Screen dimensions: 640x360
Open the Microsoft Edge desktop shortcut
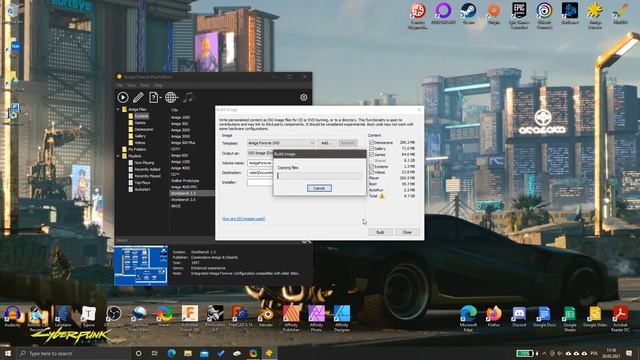pyautogui.click(x=468, y=318)
